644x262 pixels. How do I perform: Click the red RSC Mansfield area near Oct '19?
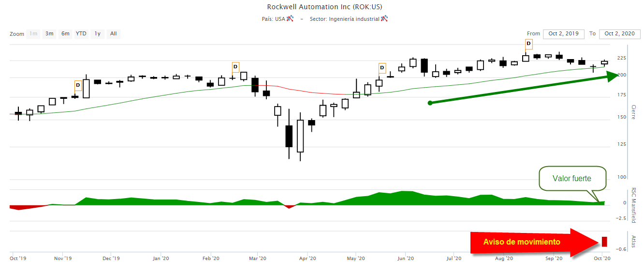click(x=19, y=207)
